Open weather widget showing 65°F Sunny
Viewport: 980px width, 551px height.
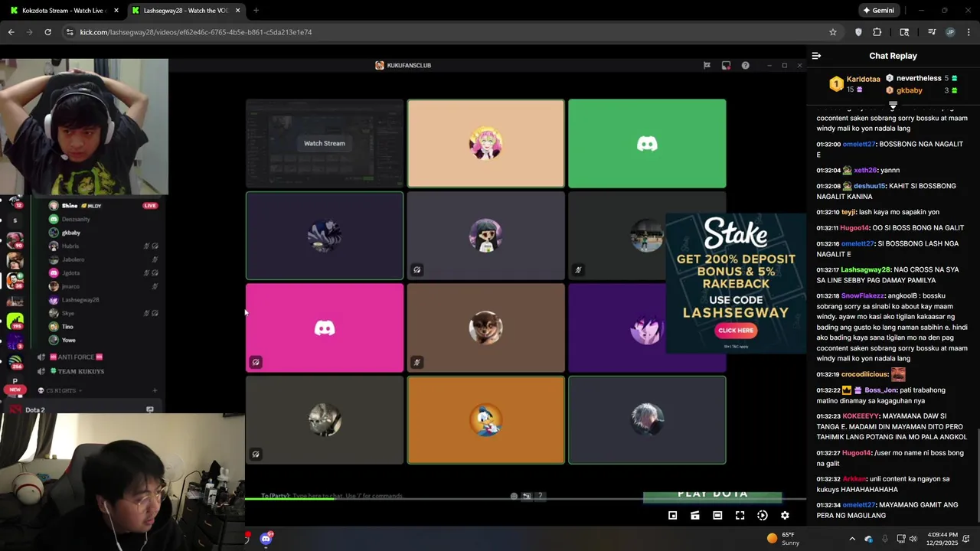click(784, 539)
